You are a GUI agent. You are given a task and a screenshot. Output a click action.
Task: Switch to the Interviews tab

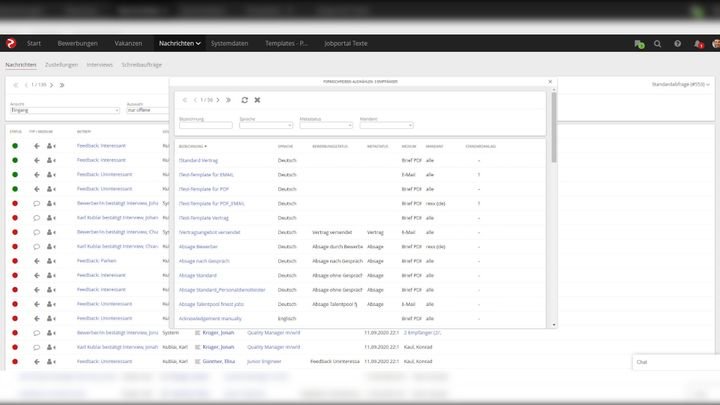(x=100, y=65)
